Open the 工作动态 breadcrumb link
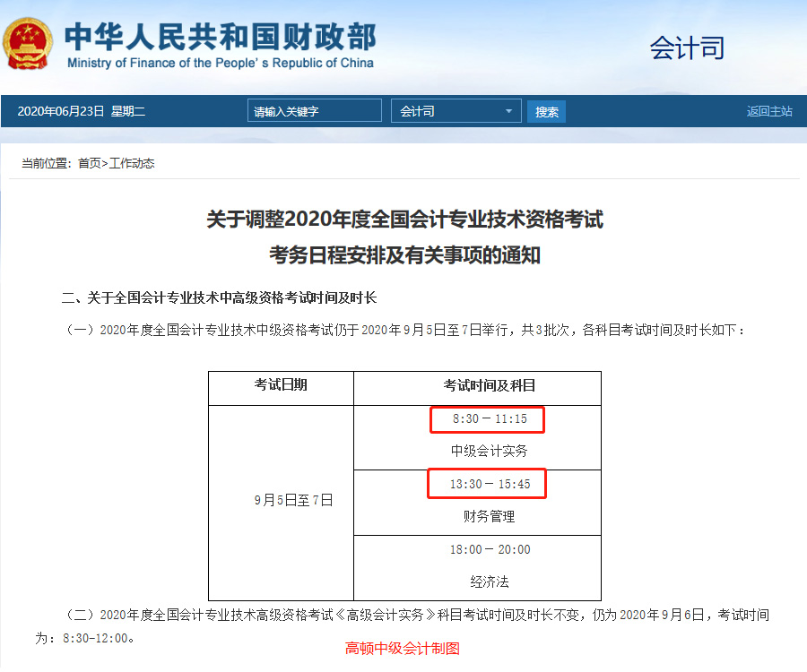Image resolution: width=807 pixels, height=672 pixels. pos(132,163)
